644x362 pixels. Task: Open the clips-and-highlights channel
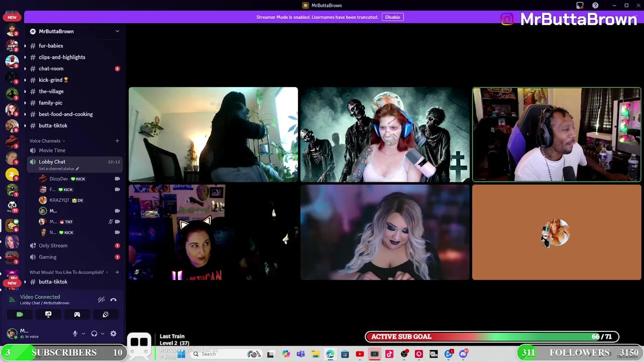pos(75,57)
